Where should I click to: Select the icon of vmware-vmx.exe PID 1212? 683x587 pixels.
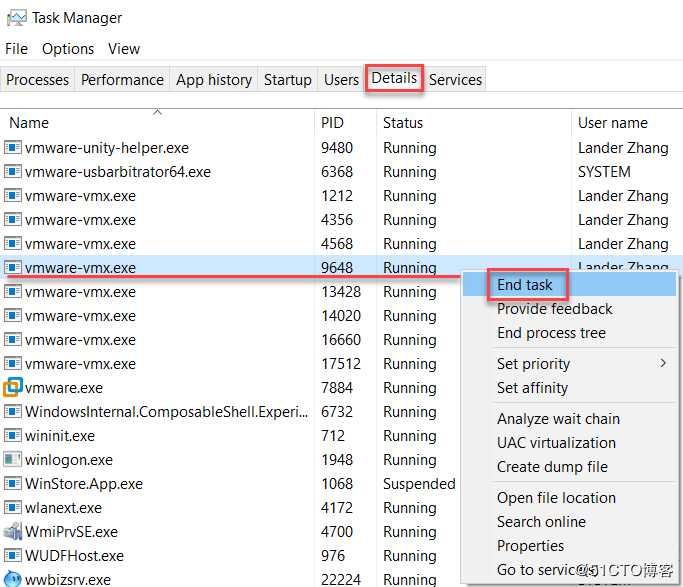tap(13, 196)
